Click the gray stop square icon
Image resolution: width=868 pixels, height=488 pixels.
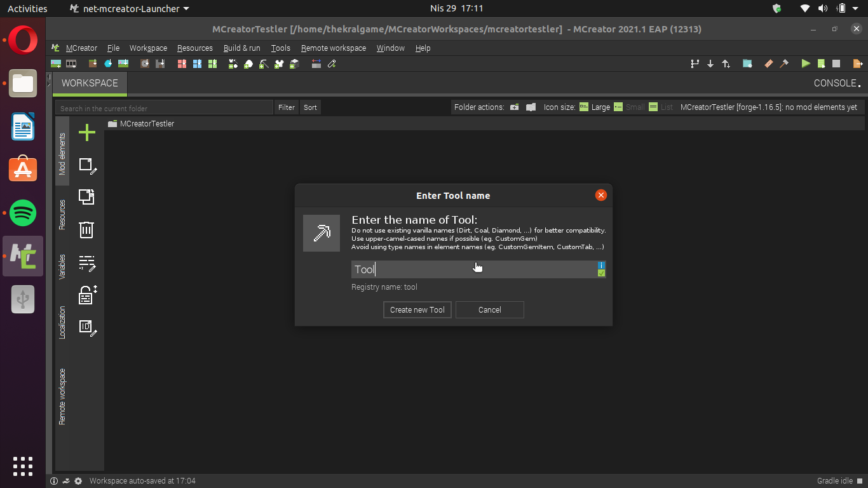[x=836, y=64]
